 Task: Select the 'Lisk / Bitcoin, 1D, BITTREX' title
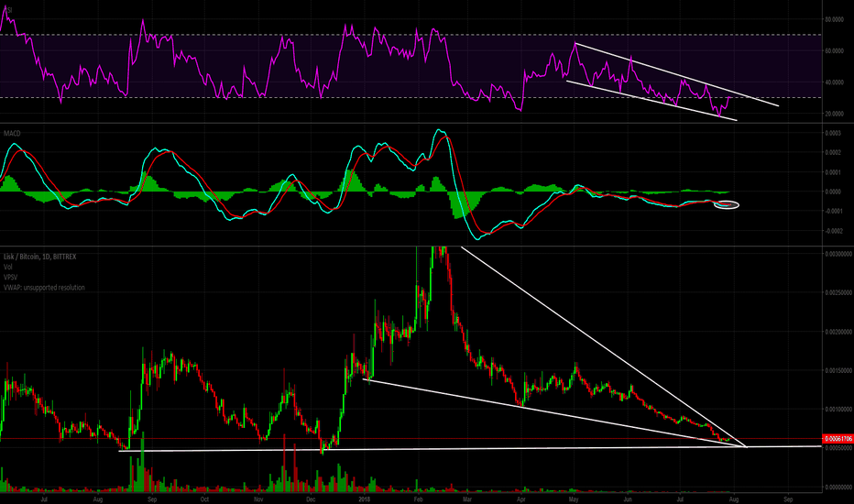coord(39,257)
